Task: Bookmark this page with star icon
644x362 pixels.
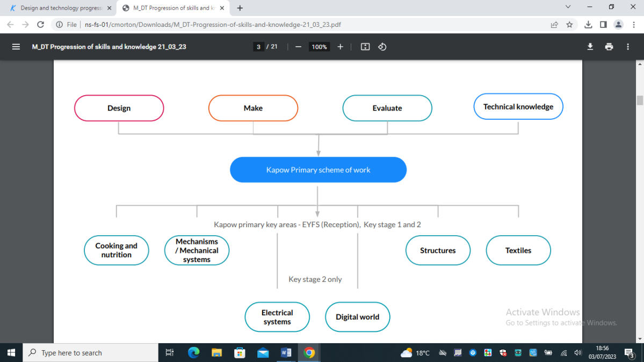Action: point(569,24)
